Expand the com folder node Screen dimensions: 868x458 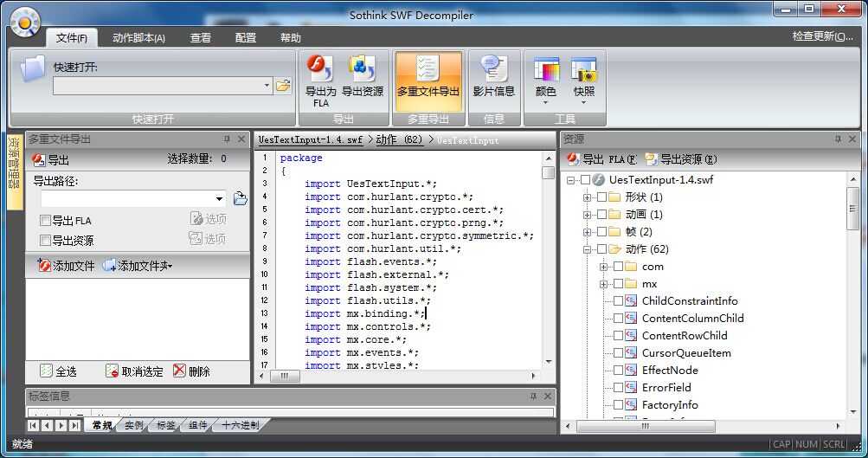pos(603,267)
